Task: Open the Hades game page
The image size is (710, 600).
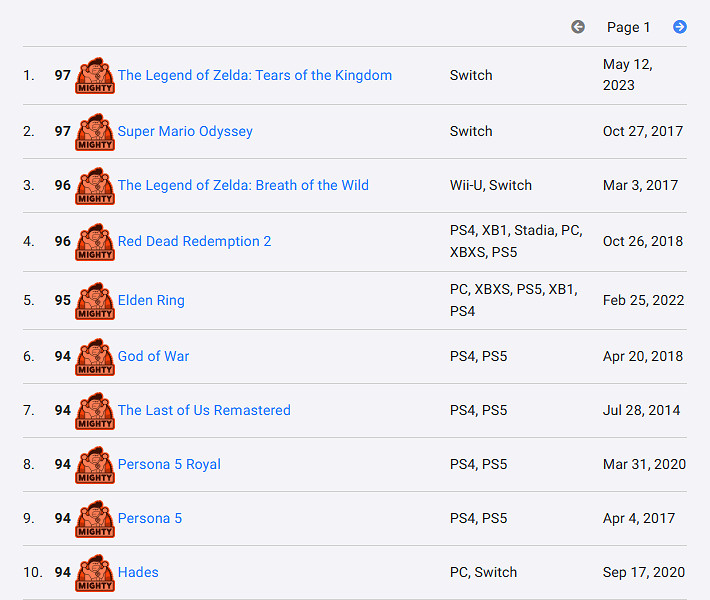Action: 138,572
